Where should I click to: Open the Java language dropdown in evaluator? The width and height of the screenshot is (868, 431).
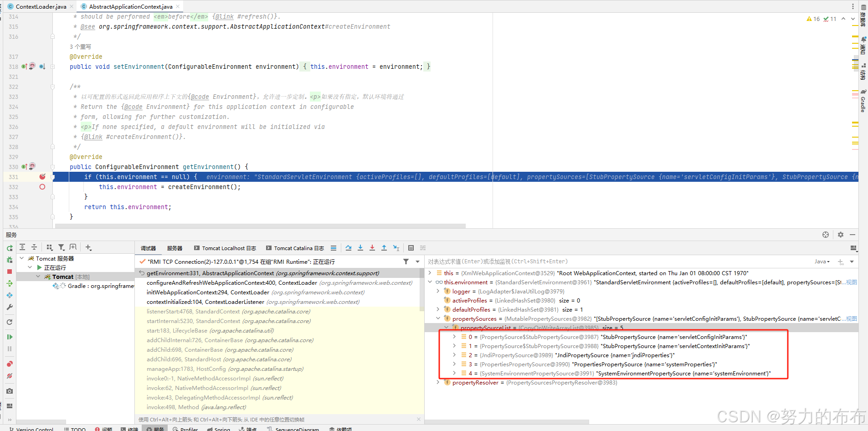822,262
